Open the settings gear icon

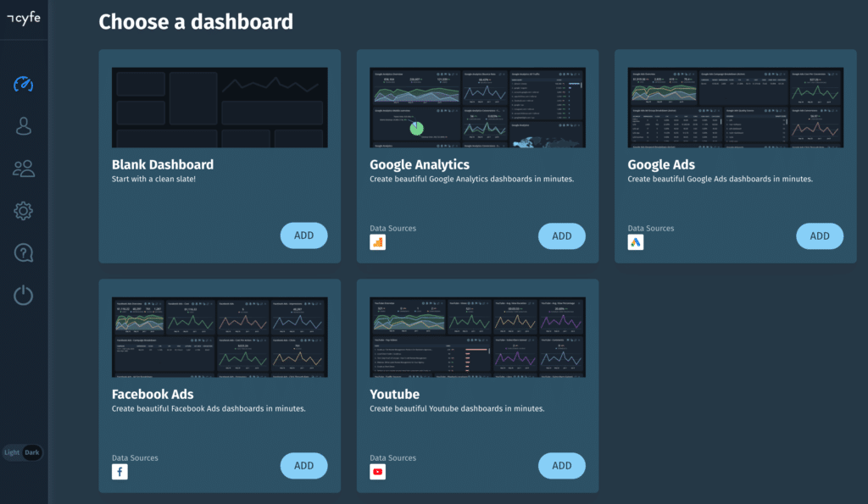click(23, 211)
